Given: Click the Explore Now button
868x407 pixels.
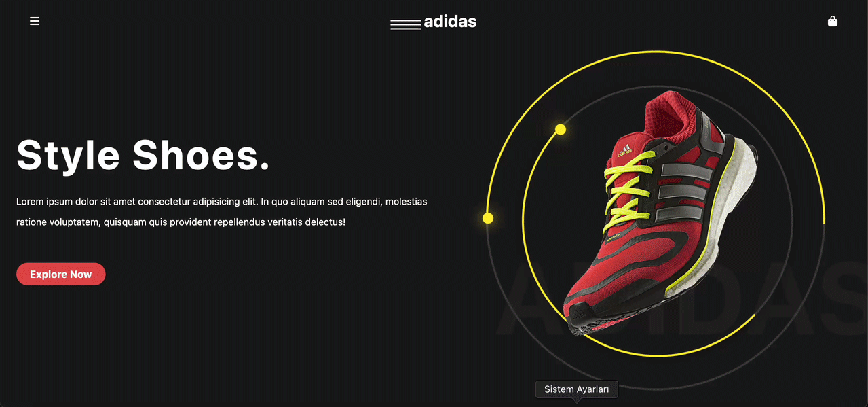Looking at the screenshot, I should 61,274.
